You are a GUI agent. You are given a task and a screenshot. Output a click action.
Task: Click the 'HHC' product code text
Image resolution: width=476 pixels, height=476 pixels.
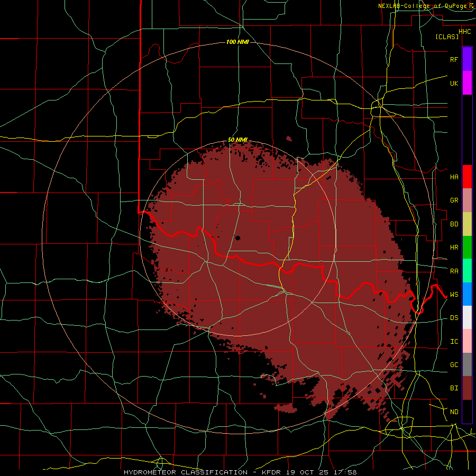[x=465, y=32]
